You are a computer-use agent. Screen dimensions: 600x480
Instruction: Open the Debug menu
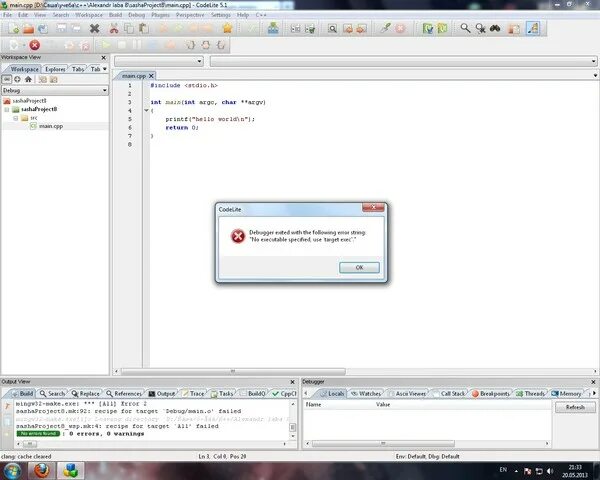pyautogui.click(x=137, y=15)
